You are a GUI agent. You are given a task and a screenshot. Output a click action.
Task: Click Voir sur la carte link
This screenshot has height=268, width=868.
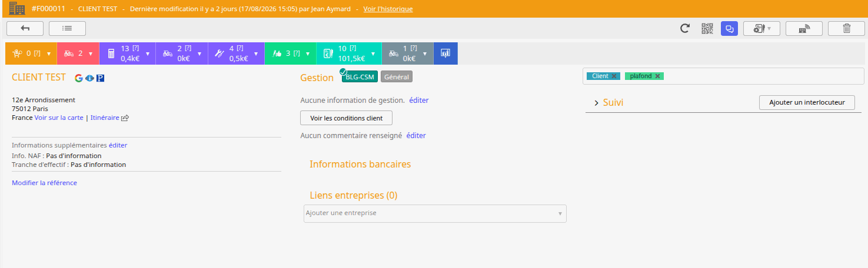(x=59, y=118)
